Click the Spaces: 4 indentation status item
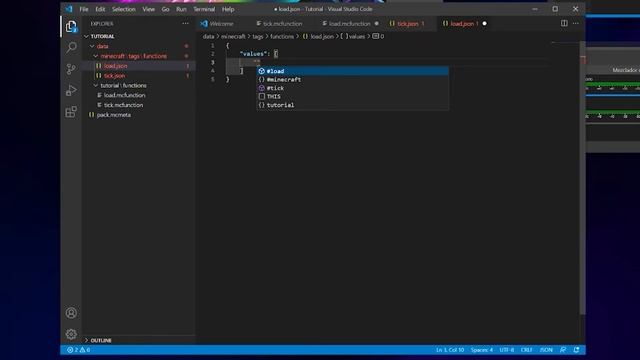 tap(482, 350)
